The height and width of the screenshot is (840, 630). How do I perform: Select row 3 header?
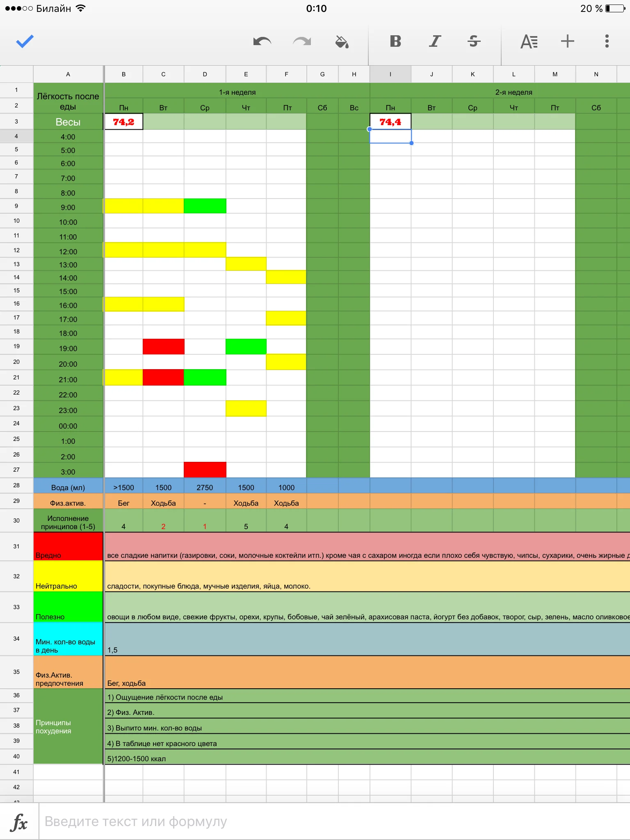[x=16, y=121]
